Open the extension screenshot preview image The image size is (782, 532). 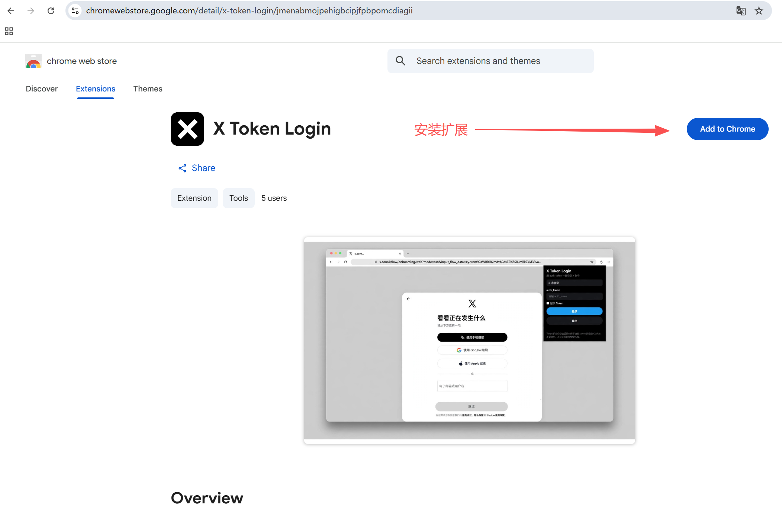click(x=469, y=341)
